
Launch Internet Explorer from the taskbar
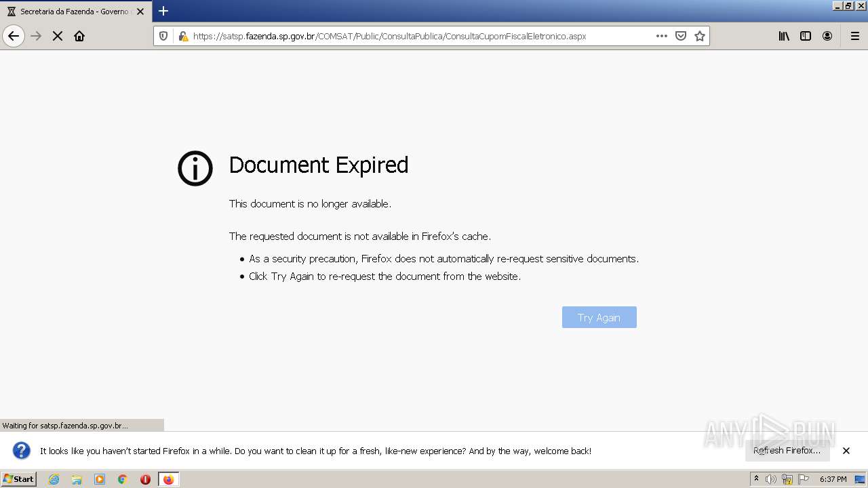point(54,479)
